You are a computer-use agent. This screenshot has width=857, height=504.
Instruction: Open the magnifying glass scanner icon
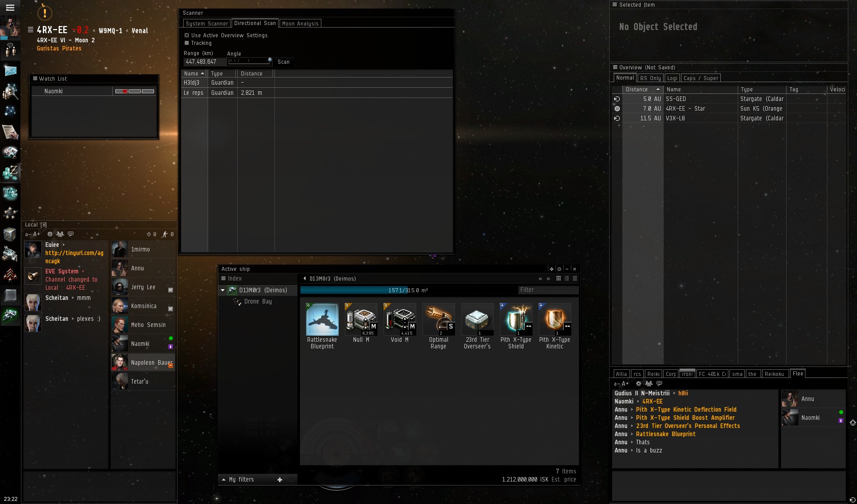tap(10, 91)
